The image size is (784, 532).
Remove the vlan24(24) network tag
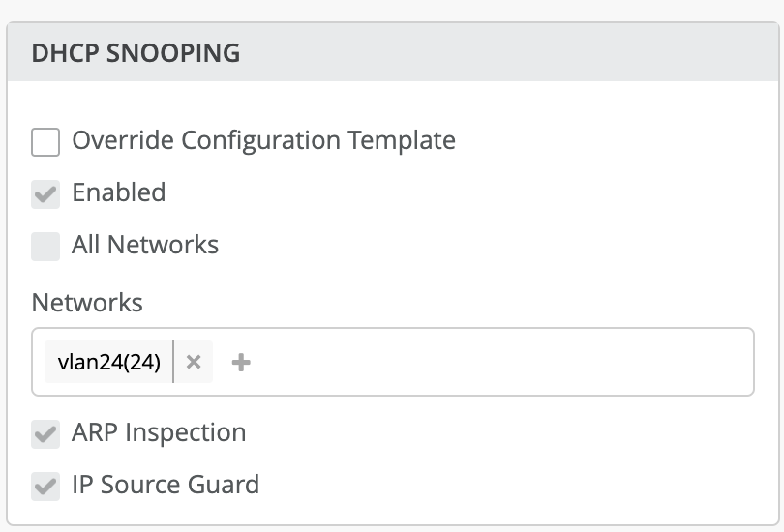(x=194, y=362)
